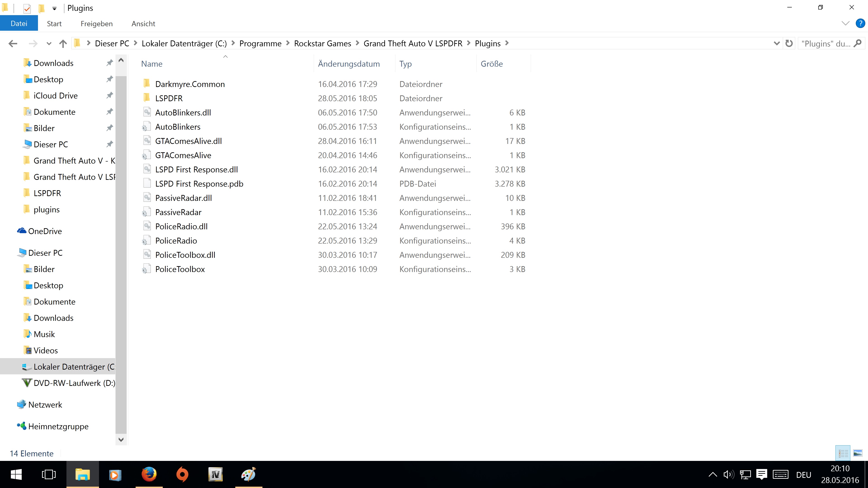Switch to large icons view
This screenshot has width=868, height=488.
[x=858, y=453]
